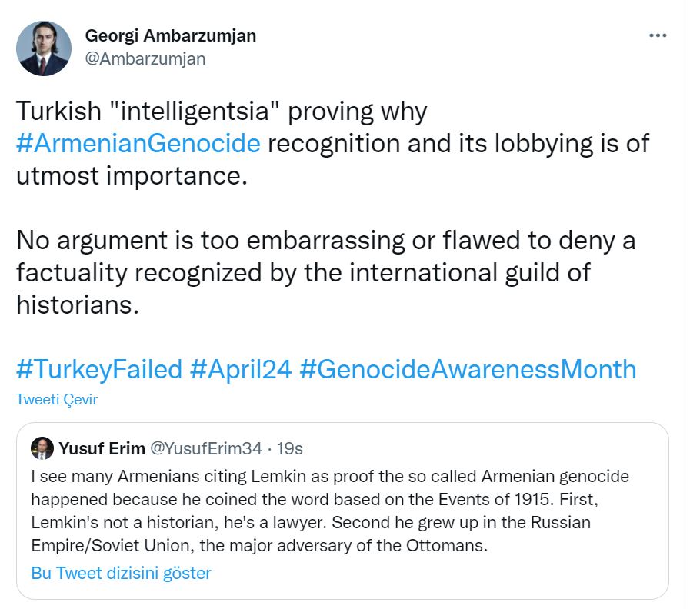This screenshot has width=700, height=609.
Task: Open the @YusufErim34 handle
Action: (x=205, y=448)
